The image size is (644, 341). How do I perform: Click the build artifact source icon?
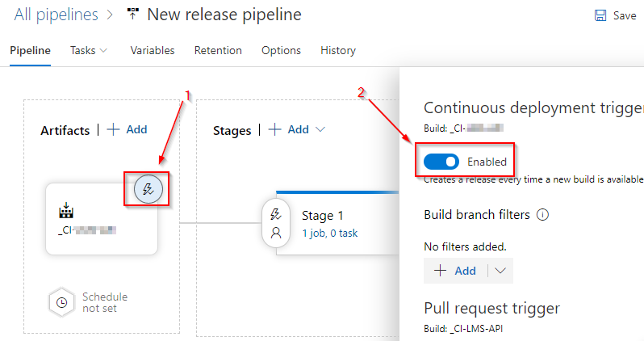(x=66, y=211)
